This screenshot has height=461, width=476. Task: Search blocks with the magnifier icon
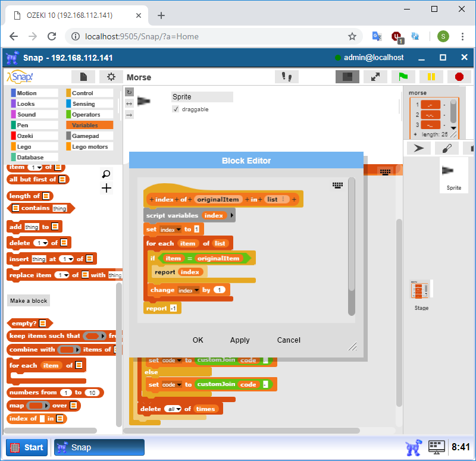tap(107, 174)
